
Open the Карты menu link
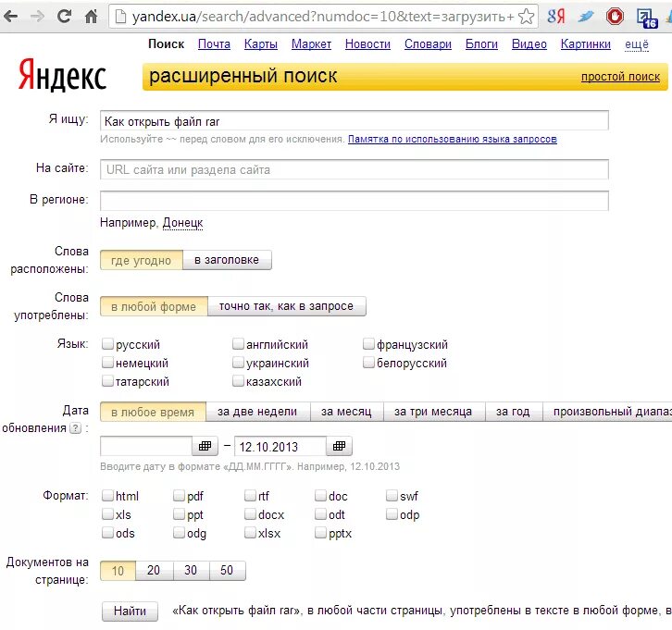click(x=261, y=44)
